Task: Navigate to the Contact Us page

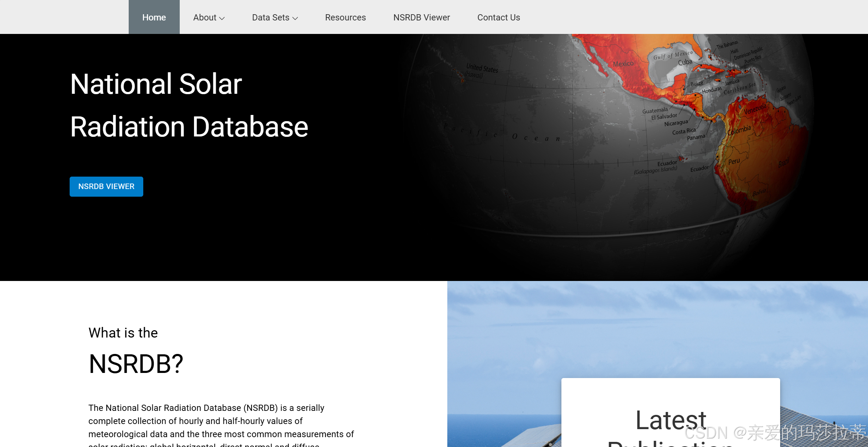Action: (498, 17)
